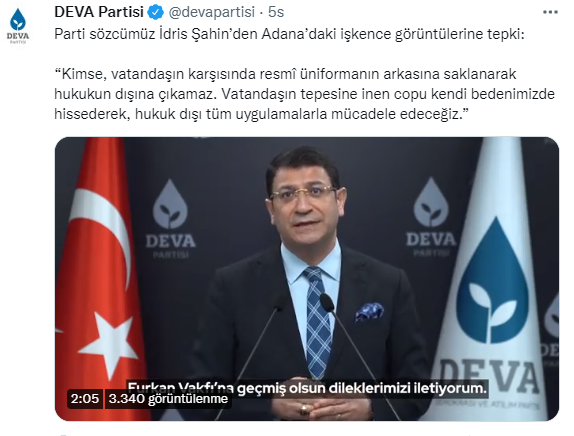
Task: Open the DEVA Partisi display name link
Action: pos(99,12)
